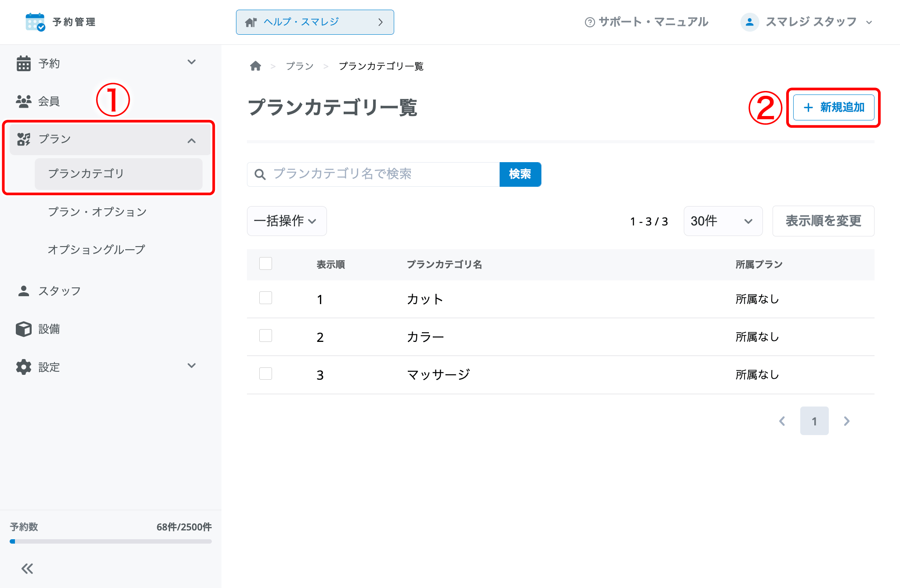900x588 pixels.
Task: Click the カット category name
Action: tap(425, 299)
